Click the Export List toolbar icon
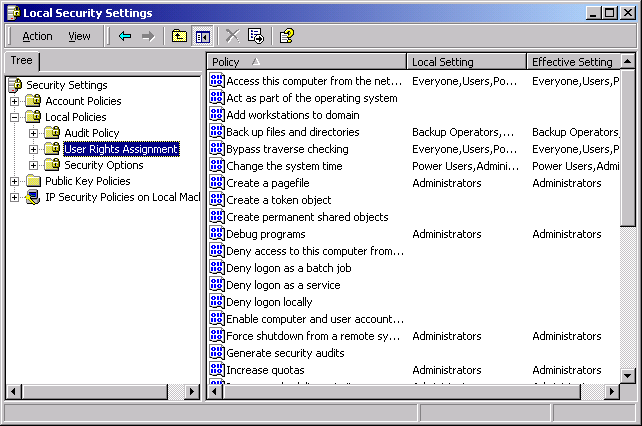This screenshot has height=426, width=642. [x=256, y=36]
